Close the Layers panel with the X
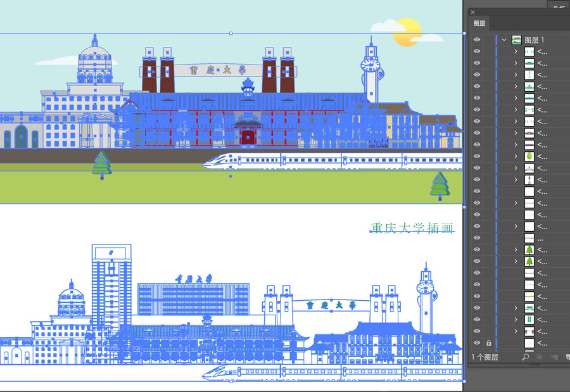Image resolution: width=570 pixels, height=392 pixels. [x=472, y=12]
